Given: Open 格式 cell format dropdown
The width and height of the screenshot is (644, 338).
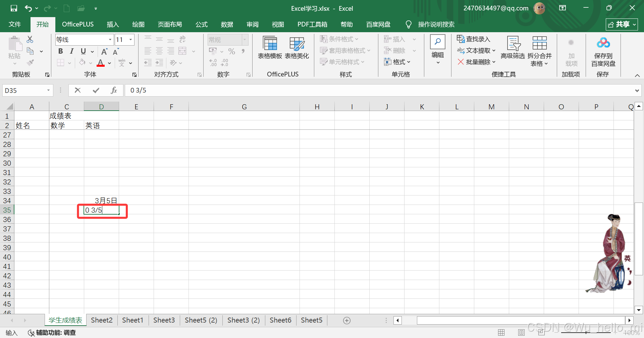Looking at the screenshot, I should coord(397,62).
